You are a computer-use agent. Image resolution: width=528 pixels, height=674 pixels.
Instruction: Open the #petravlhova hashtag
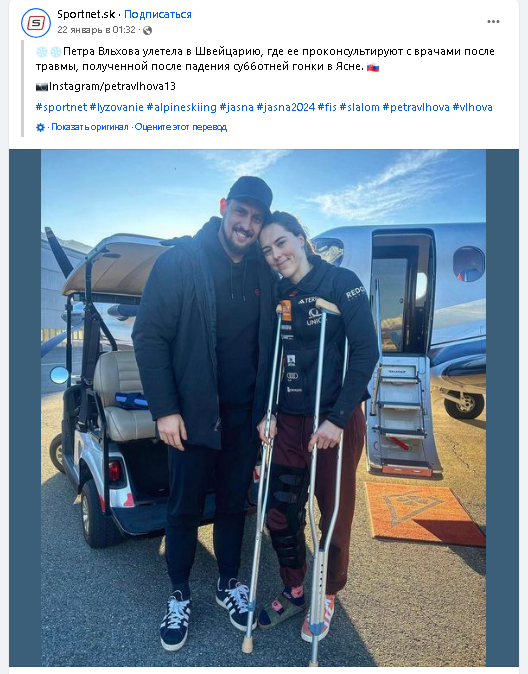[x=416, y=107]
